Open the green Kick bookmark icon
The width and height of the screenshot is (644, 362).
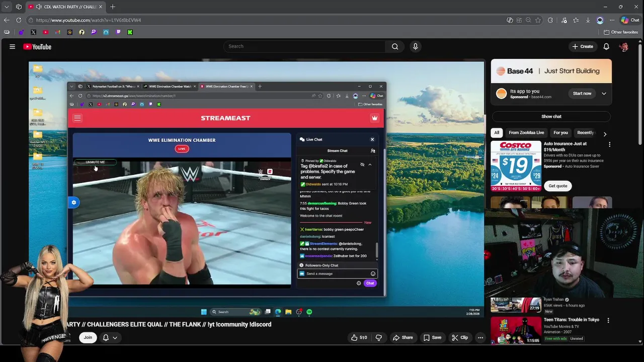click(x=130, y=32)
